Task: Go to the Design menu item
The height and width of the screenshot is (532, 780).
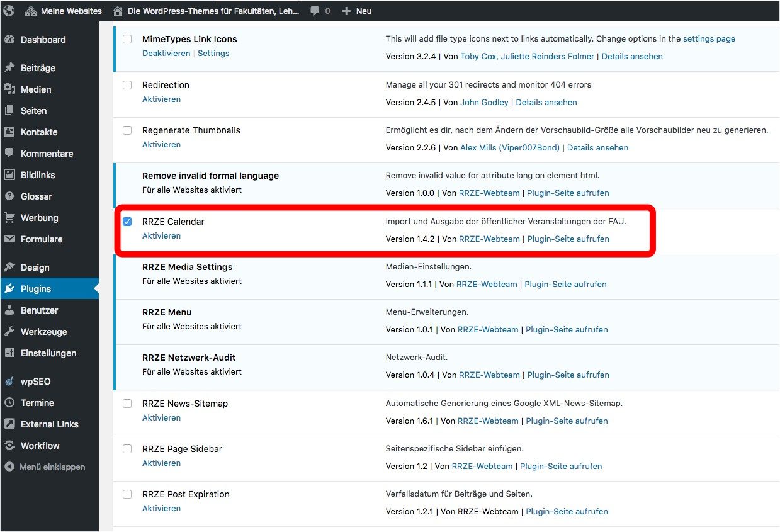Action: (x=35, y=268)
